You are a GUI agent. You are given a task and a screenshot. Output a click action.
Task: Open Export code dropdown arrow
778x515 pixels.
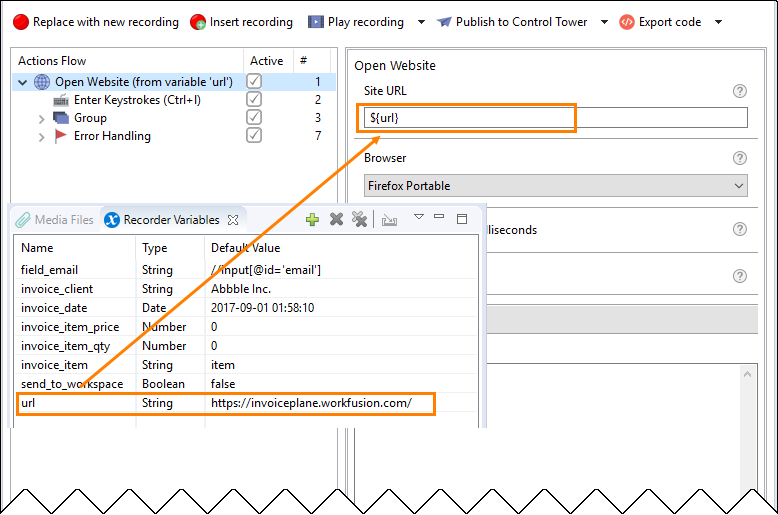(x=718, y=22)
